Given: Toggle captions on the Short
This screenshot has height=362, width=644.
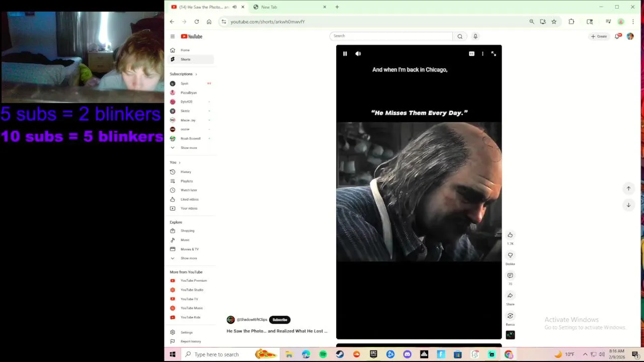Looking at the screenshot, I should click(471, 54).
